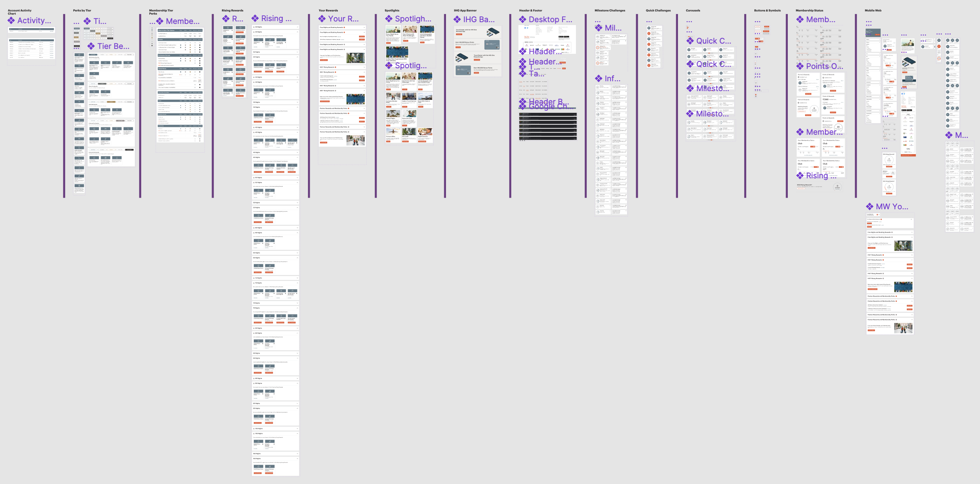This screenshot has height=484, width=980.
Task: Click the Mobile Web section title
Action: point(873,11)
